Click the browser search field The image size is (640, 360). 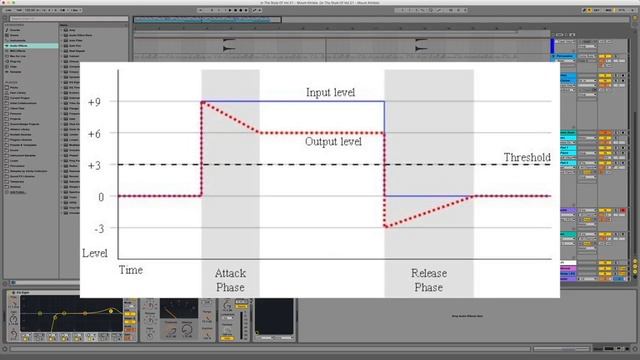click(x=69, y=18)
